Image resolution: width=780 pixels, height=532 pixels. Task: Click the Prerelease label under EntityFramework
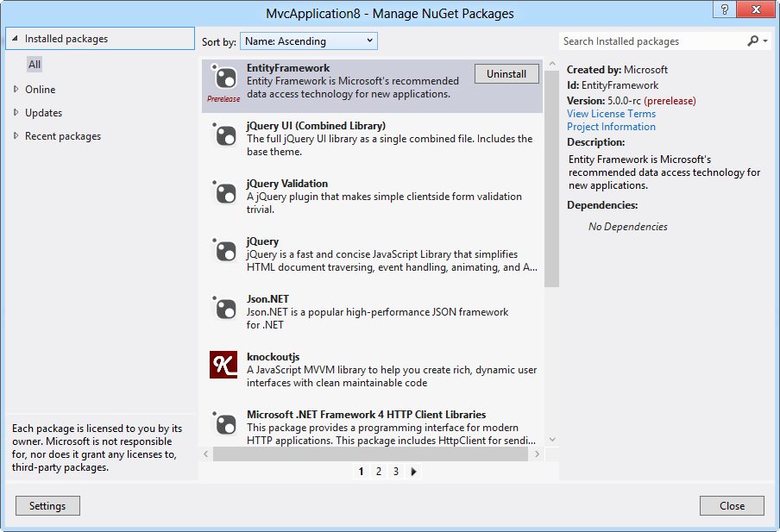click(x=223, y=99)
